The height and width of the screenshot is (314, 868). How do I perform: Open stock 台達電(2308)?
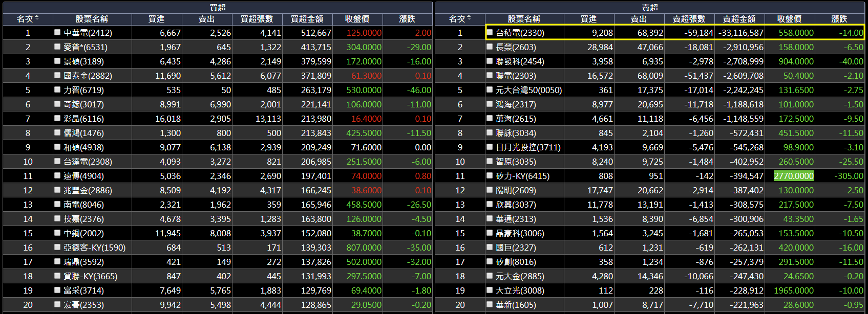click(88, 162)
